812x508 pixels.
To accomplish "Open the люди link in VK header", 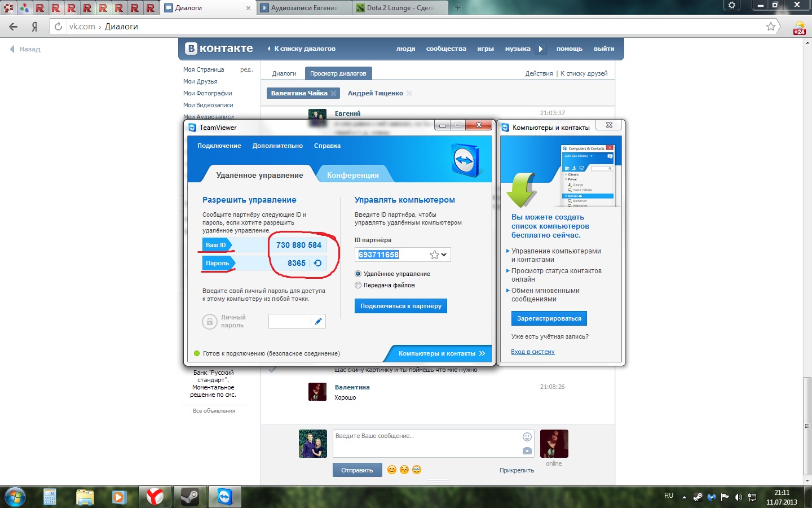I will point(405,49).
